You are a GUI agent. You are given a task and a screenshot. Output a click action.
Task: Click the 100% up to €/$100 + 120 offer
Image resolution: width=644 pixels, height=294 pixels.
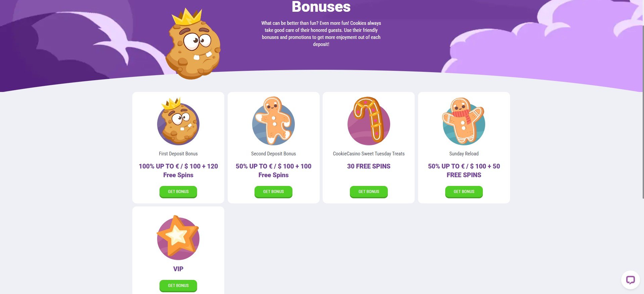178,170
